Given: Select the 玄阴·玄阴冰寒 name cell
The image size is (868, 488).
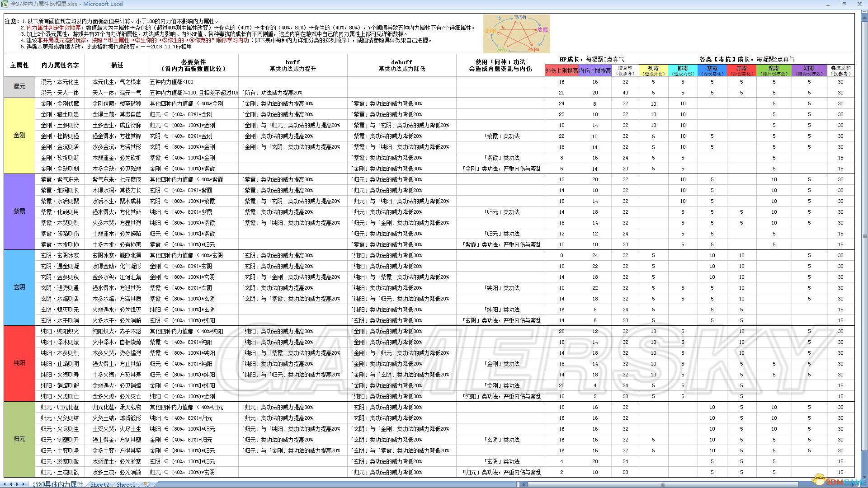Looking at the screenshot, I should click(x=60, y=255).
